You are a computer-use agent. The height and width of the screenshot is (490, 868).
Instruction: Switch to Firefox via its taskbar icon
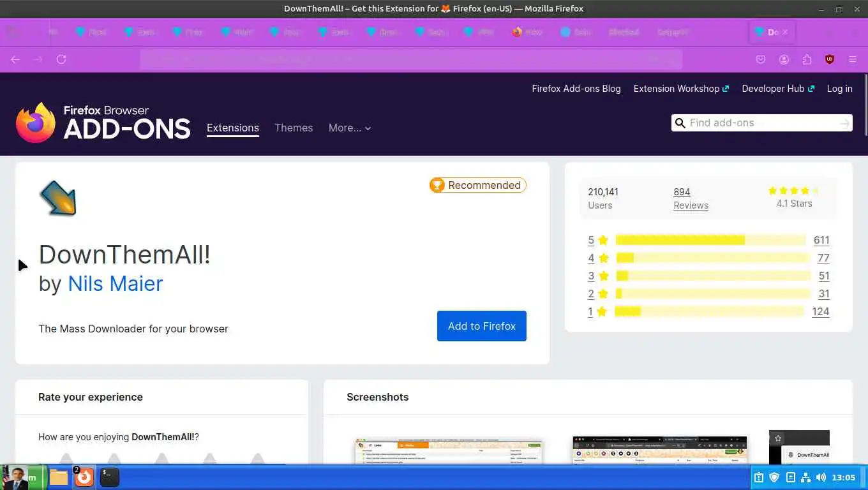coord(84,477)
